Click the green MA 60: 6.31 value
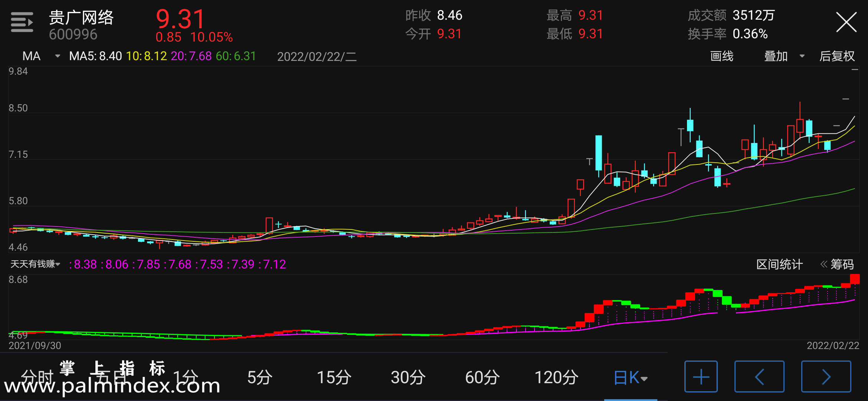 pyautogui.click(x=236, y=56)
